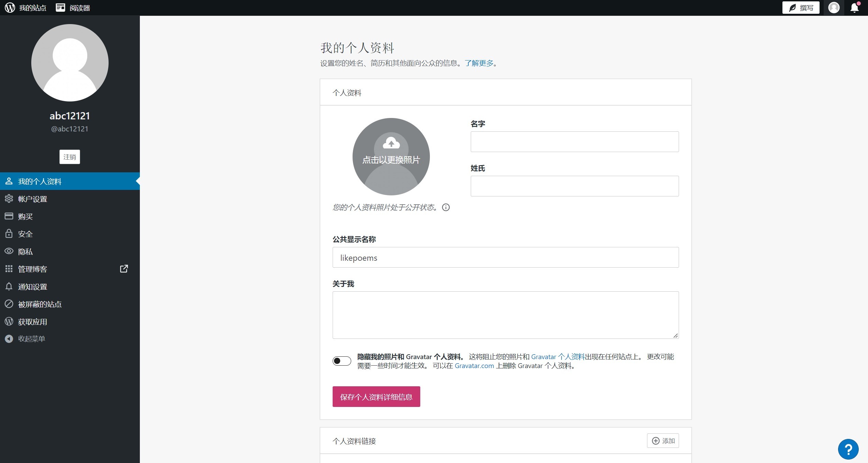Open notifications via the bell icon
Viewport: 868px width, 463px height.
pyautogui.click(x=854, y=7)
